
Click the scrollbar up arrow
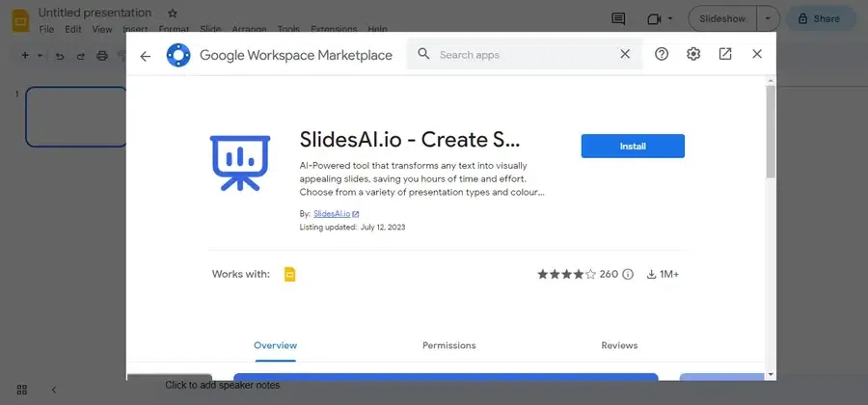tap(770, 81)
